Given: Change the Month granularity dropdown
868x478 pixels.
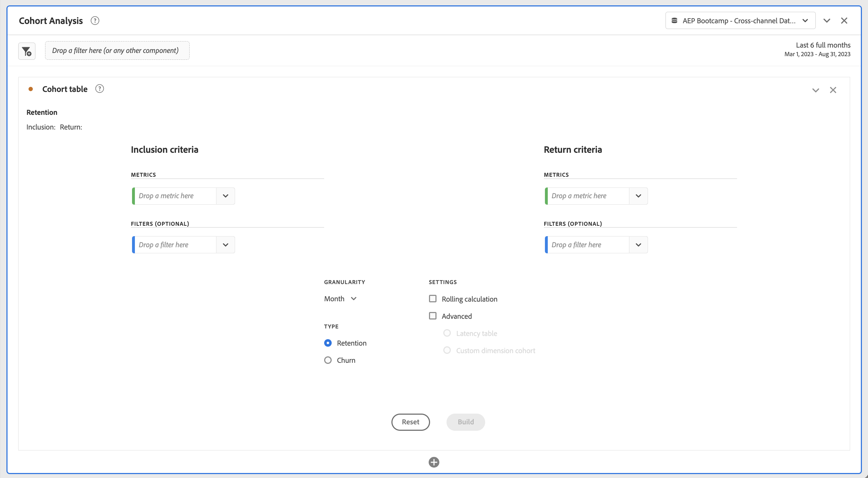Looking at the screenshot, I should tap(340, 299).
